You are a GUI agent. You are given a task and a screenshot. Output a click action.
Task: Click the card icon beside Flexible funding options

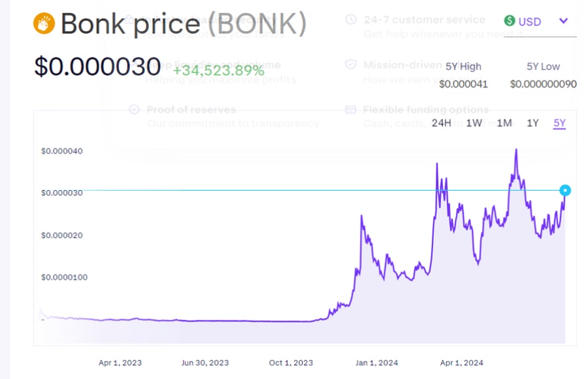point(350,110)
